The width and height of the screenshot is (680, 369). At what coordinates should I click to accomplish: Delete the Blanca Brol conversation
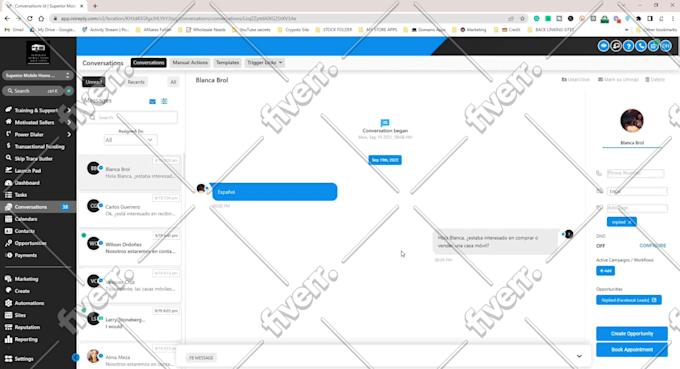655,80
